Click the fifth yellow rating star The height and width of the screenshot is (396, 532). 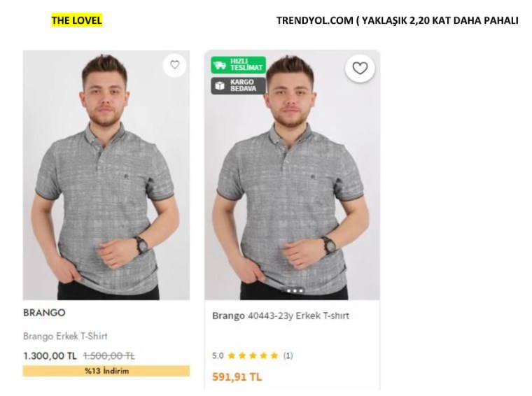(274, 355)
